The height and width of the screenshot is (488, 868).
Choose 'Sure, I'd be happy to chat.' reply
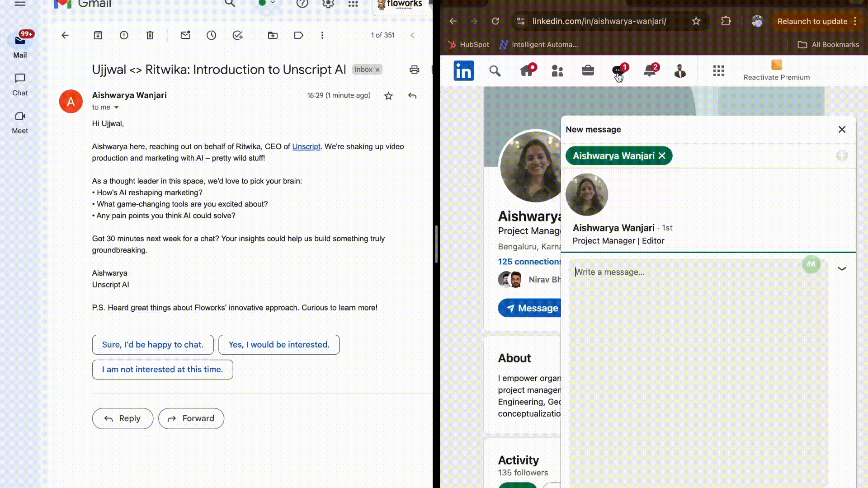click(153, 345)
